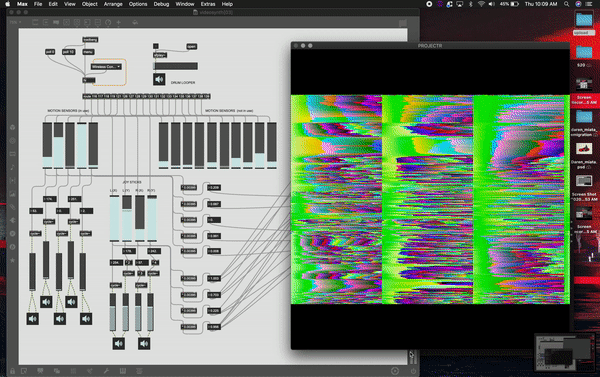This screenshot has width=600, height=377.
Task: Open the Arrange menu
Action: (x=113, y=4)
